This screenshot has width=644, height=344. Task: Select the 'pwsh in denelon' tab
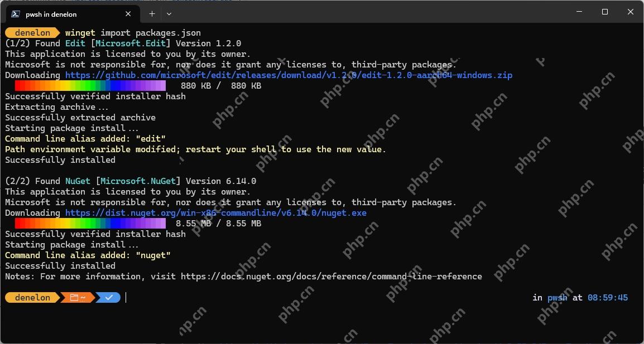[x=73, y=14]
